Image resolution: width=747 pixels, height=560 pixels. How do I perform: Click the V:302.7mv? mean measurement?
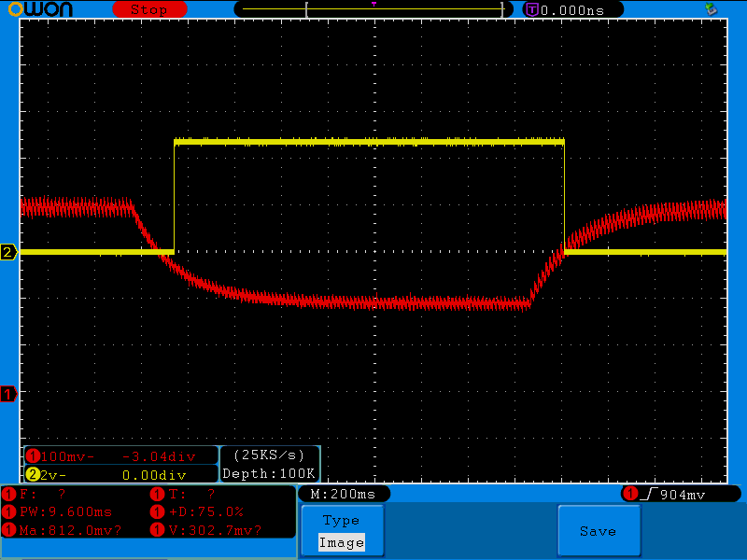coord(215,530)
